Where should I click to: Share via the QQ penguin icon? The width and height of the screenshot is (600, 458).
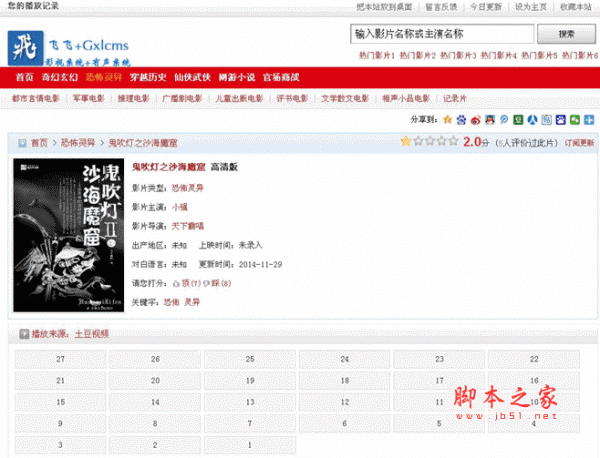click(490, 120)
